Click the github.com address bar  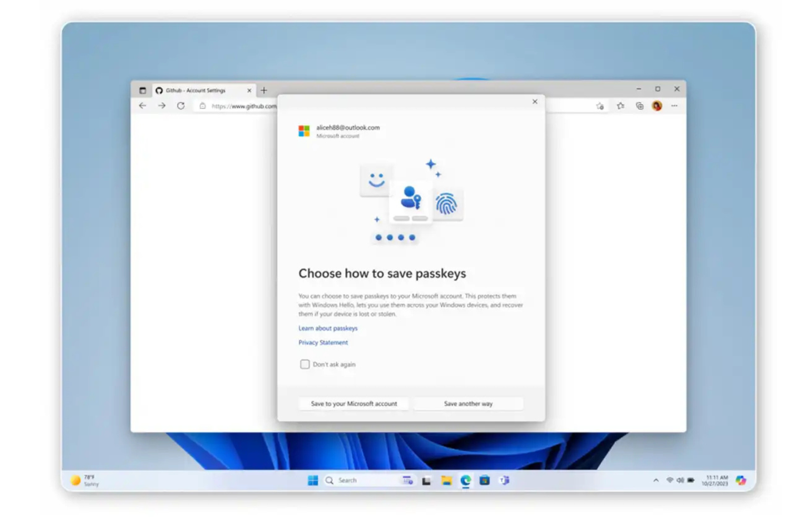click(x=244, y=106)
